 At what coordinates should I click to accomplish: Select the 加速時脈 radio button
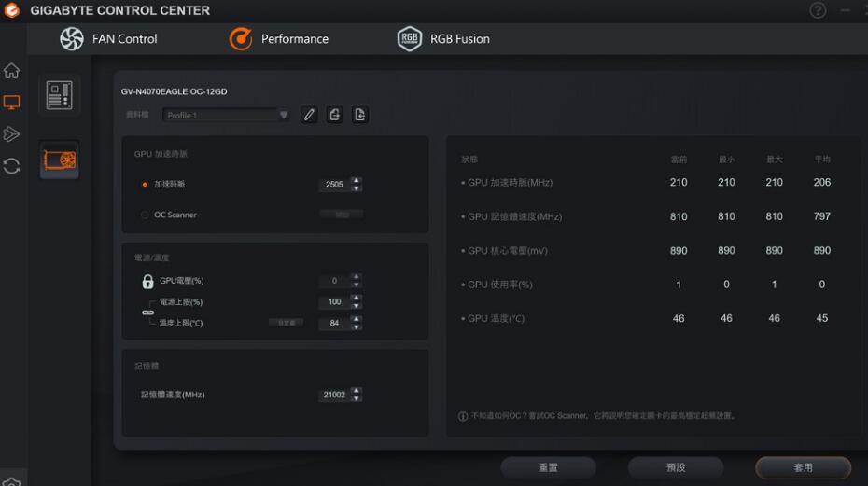click(x=145, y=185)
